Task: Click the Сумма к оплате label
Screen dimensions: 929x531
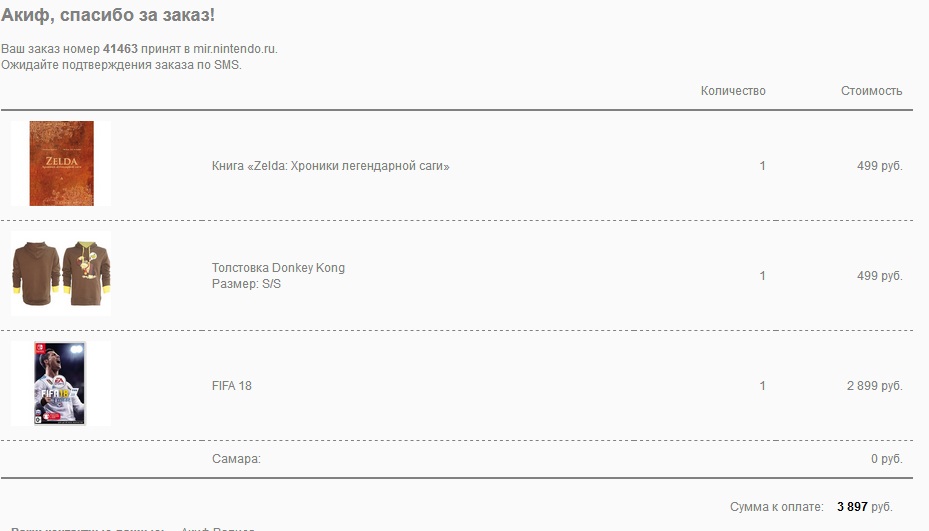Action: [776, 507]
